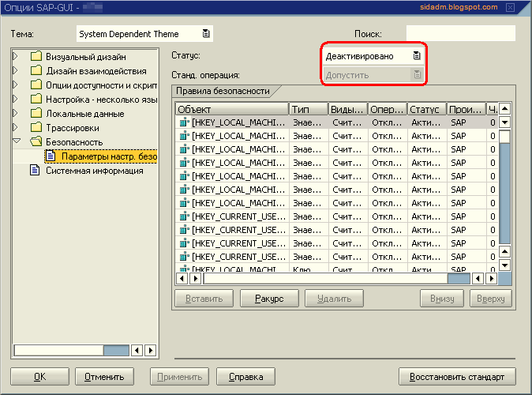Open the Статус dropdown set to Деактивировано
Image resolution: width=532 pixels, height=395 pixels.
tap(373, 56)
